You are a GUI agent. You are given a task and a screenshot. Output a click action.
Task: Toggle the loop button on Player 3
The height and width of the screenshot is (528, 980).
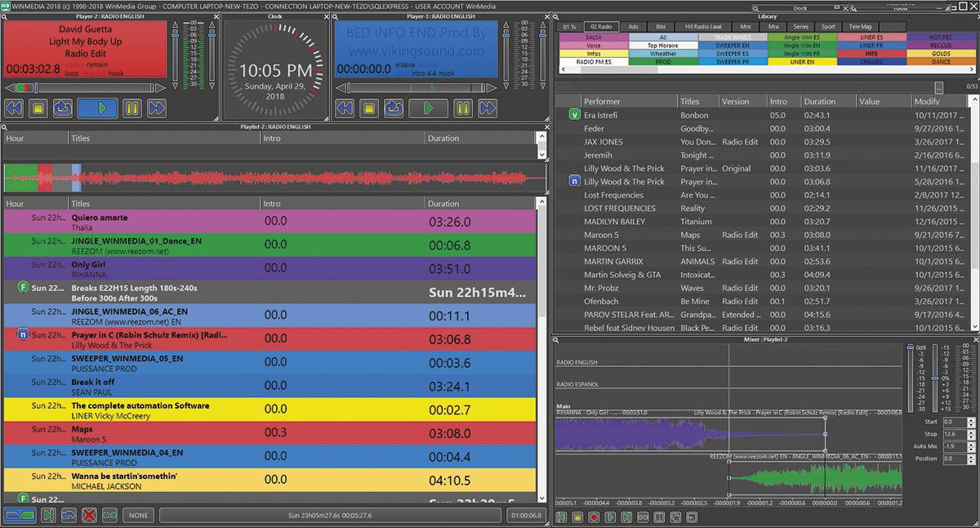click(393, 108)
